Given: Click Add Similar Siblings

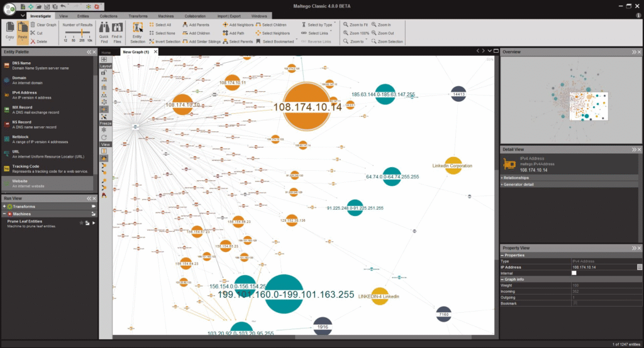Looking at the screenshot, I should (202, 41).
